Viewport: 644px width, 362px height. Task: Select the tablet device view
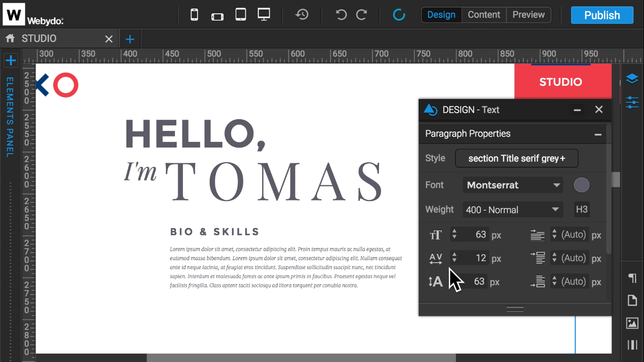pos(240,15)
